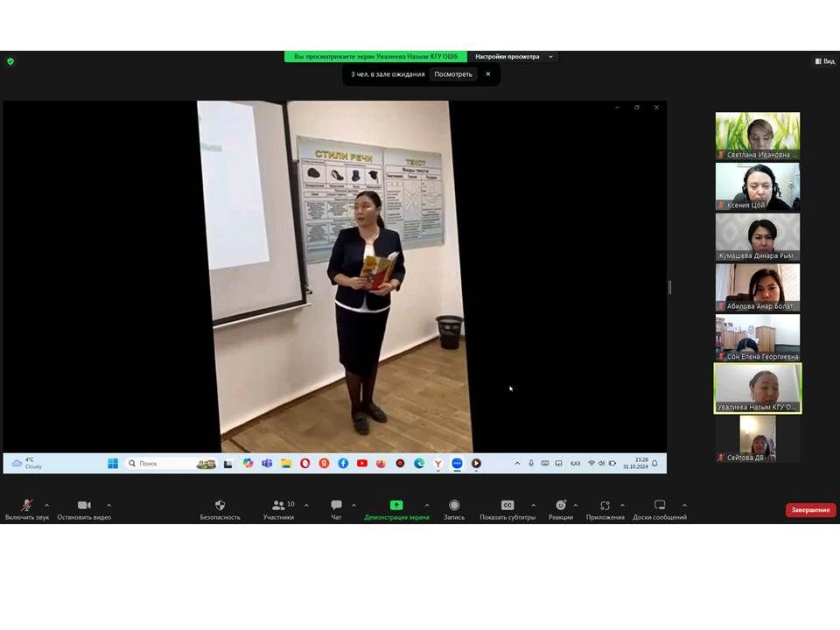Open Доски сообщений whiteboards
The width and height of the screenshot is (840, 630).
tap(660, 506)
